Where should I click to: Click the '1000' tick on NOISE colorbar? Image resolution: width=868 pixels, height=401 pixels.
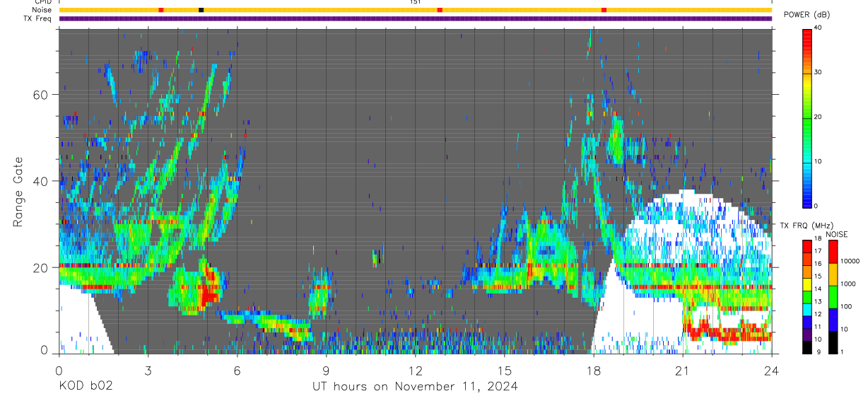(x=848, y=284)
